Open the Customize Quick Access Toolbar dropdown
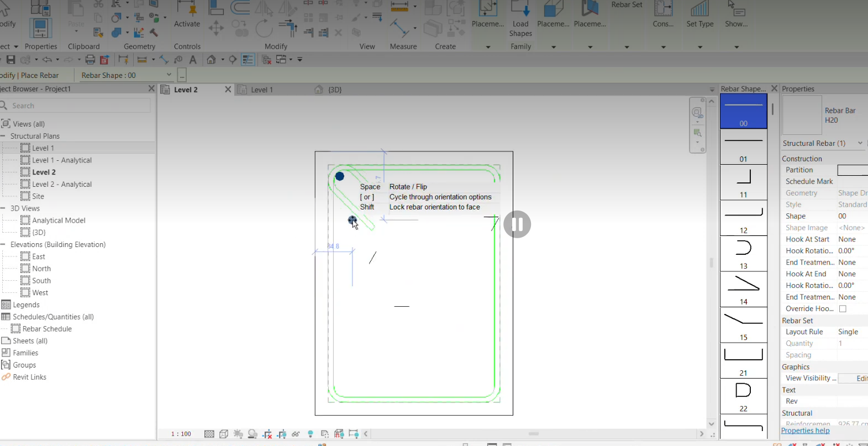Image resolution: width=868 pixels, height=446 pixels. [x=300, y=60]
